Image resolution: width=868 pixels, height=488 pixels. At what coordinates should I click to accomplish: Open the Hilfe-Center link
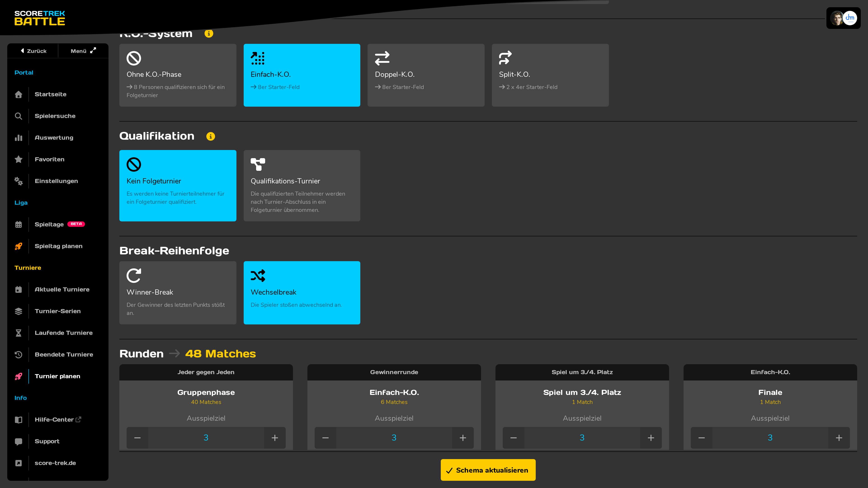[58, 420]
